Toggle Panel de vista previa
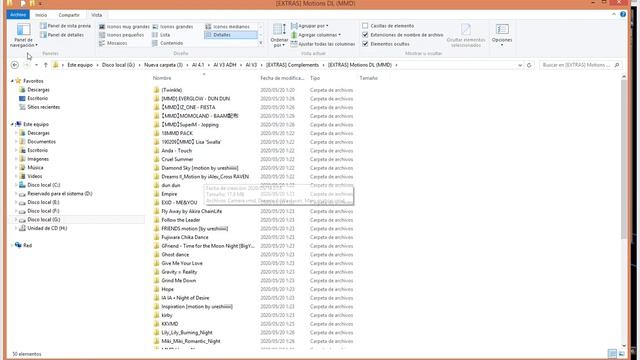640x360 pixels. (65, 26)
